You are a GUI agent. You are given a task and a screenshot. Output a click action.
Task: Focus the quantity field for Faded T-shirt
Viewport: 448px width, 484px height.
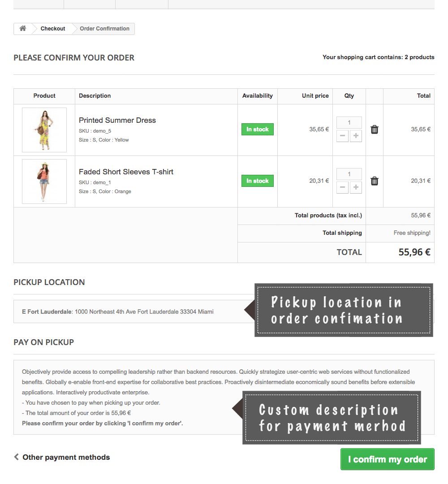349,174
